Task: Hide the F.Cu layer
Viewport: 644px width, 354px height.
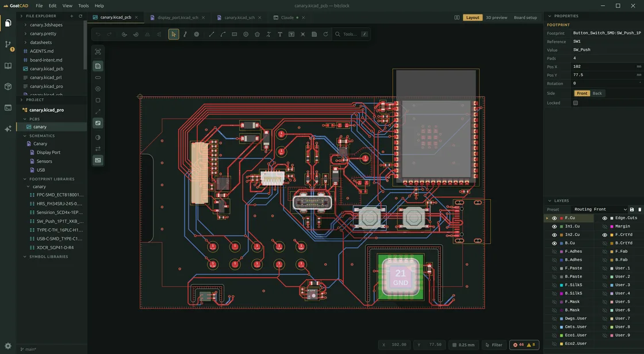Action: coord(554,218)
